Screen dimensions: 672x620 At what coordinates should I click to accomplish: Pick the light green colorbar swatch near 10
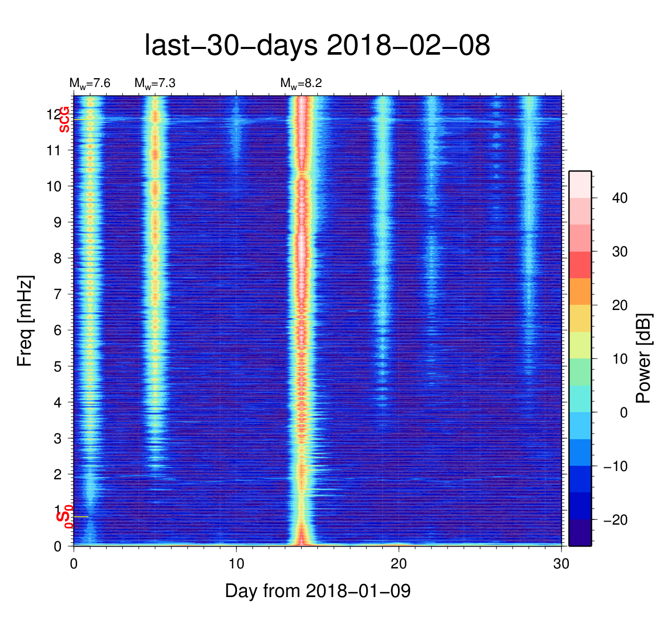pyautogui.click(x=580, y=372)
